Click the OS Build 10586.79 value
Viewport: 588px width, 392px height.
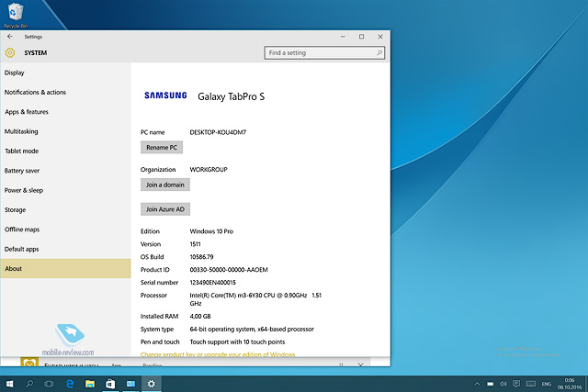[x=201, y=257]
